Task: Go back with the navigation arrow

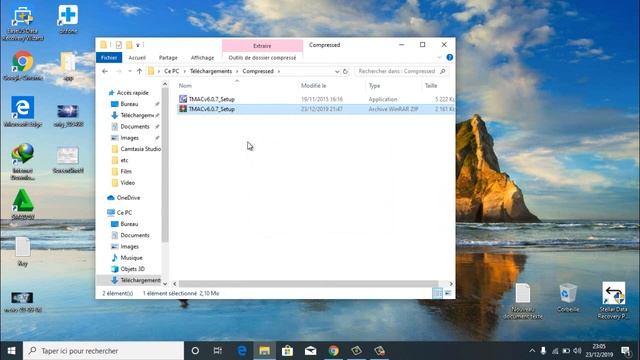Action: (x=105, y=71)
